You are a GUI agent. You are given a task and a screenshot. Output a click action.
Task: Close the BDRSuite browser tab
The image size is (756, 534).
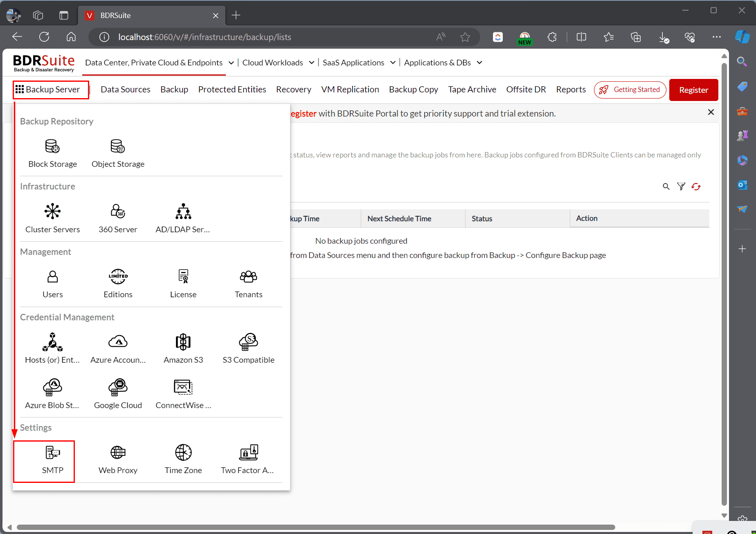click(x=216, y=16)
